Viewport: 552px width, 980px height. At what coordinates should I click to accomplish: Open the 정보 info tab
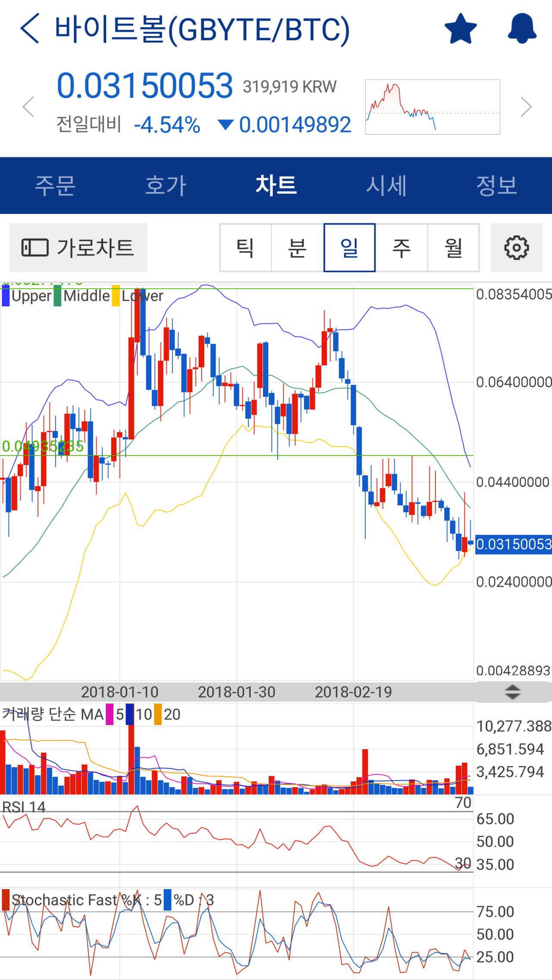[497, 185]
